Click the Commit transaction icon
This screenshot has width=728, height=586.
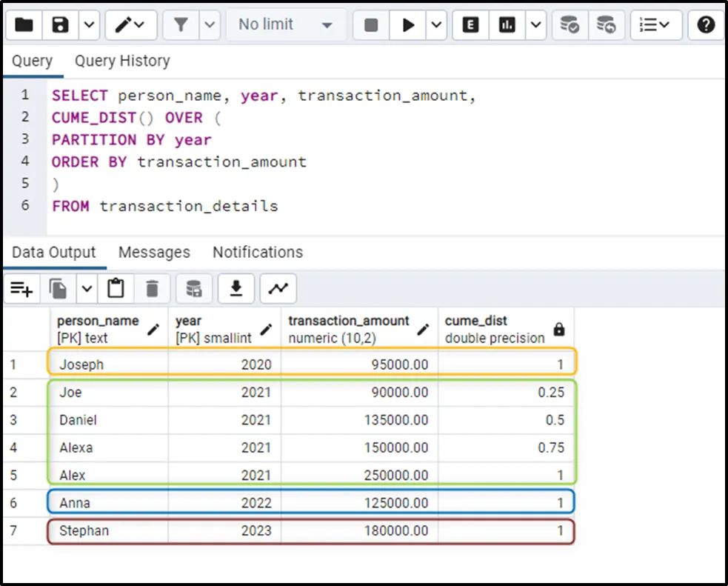pyautogui.click(x=570, y=25)
